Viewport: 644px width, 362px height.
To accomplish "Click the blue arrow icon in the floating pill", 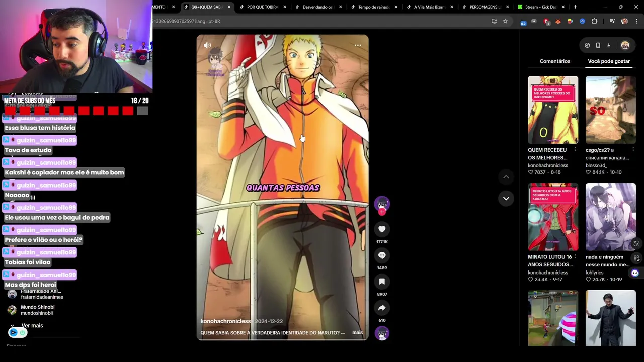I will (14, 332).
